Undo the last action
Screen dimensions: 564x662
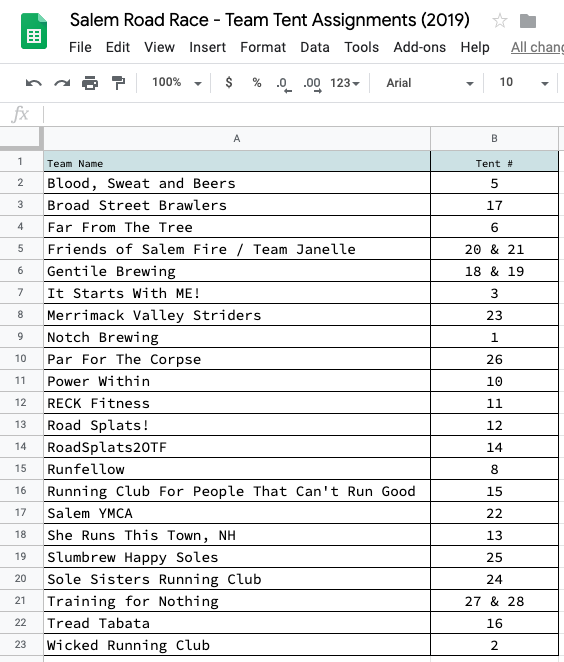click(x=34, y=83)
